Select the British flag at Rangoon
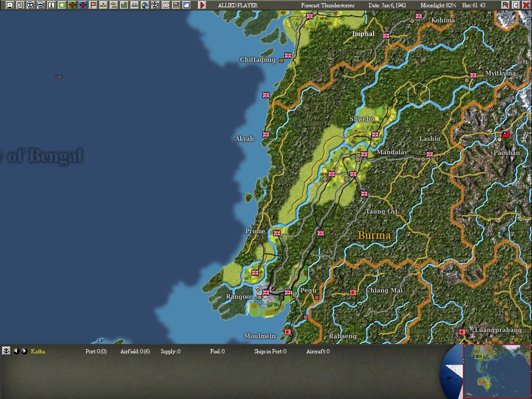 266,292
